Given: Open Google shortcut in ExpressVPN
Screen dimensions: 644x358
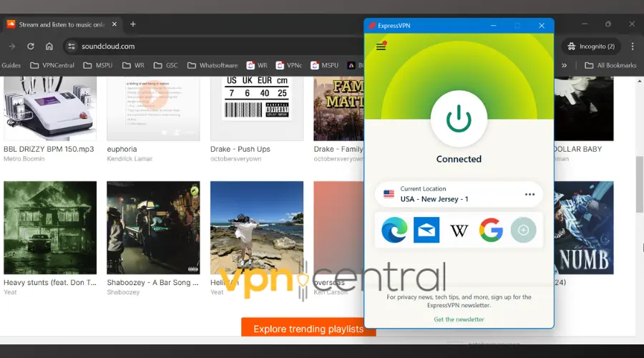Looking at the screenshot, I should 491,230.
